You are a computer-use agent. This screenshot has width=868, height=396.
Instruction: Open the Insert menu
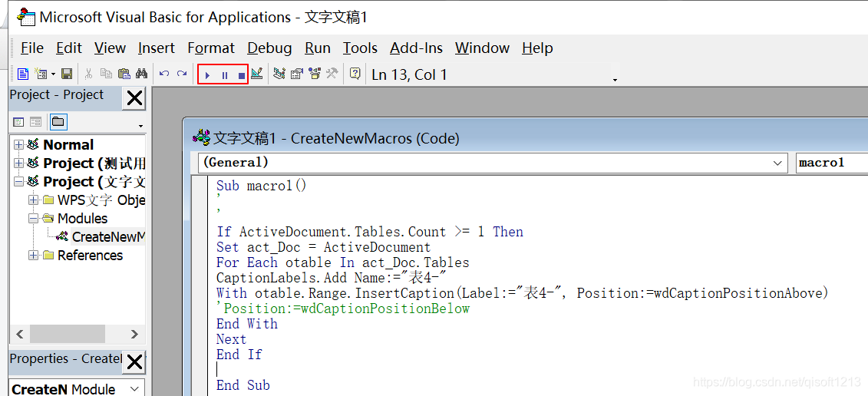coord(157,48)
